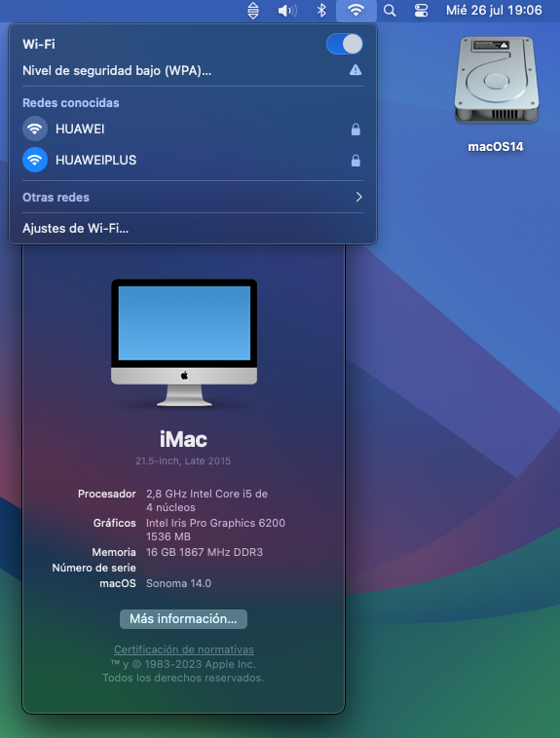
Task: Join the HUAWEI network by name
Action: 80,129
